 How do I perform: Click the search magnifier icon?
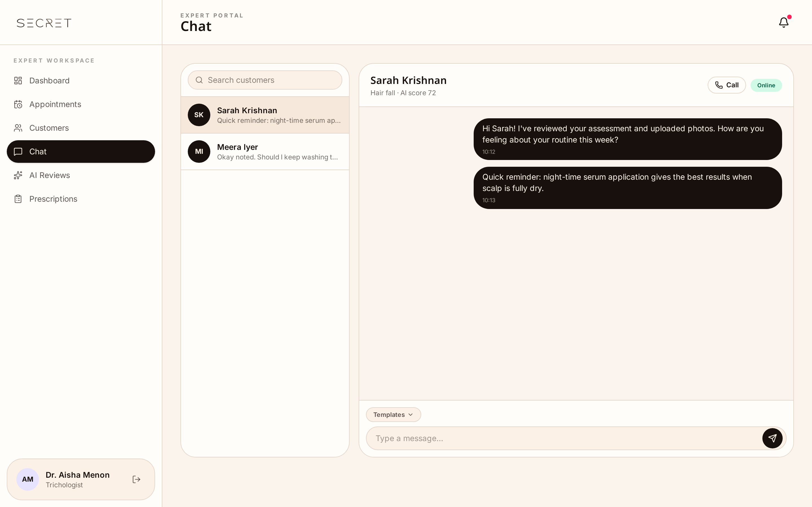[199, 80]
